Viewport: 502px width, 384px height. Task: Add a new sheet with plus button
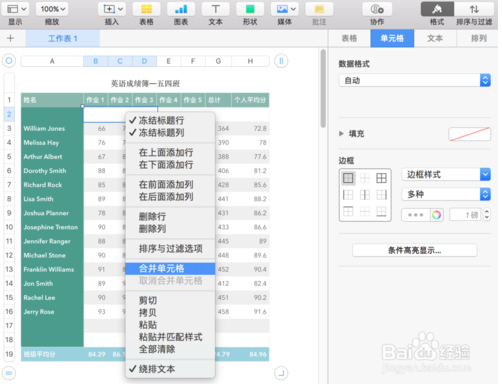point(10,38)
